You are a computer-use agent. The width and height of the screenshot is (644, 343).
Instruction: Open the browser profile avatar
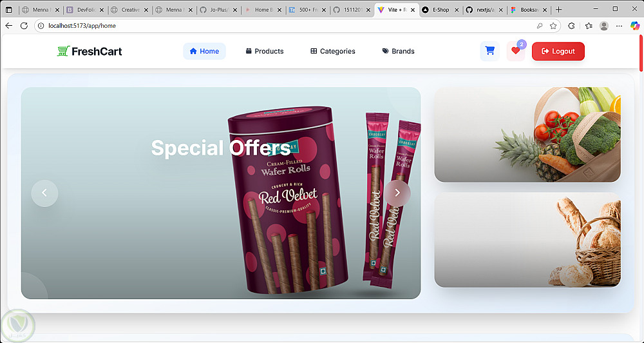[x=604, y=26]
